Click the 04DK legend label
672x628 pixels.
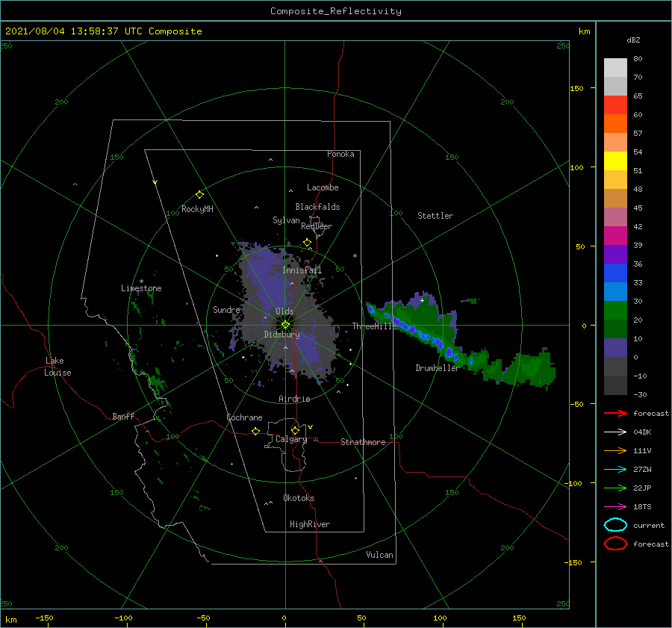(x=642, y=432)
